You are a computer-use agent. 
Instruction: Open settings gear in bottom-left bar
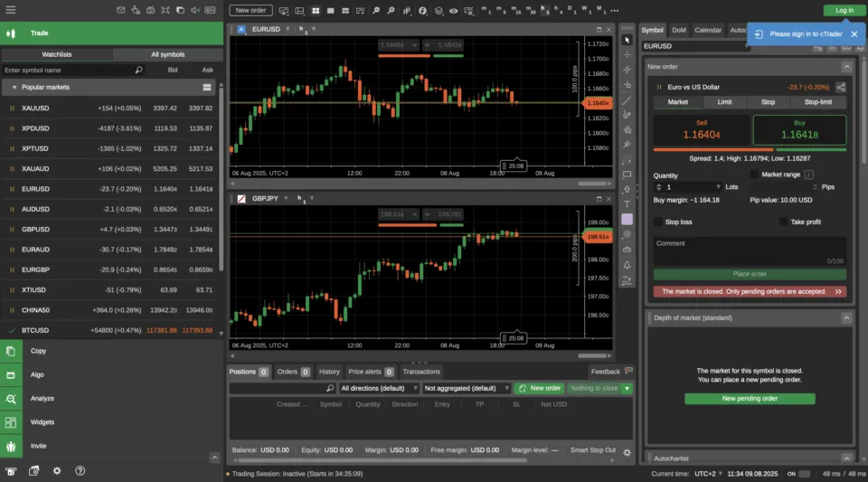click(56, 471)
